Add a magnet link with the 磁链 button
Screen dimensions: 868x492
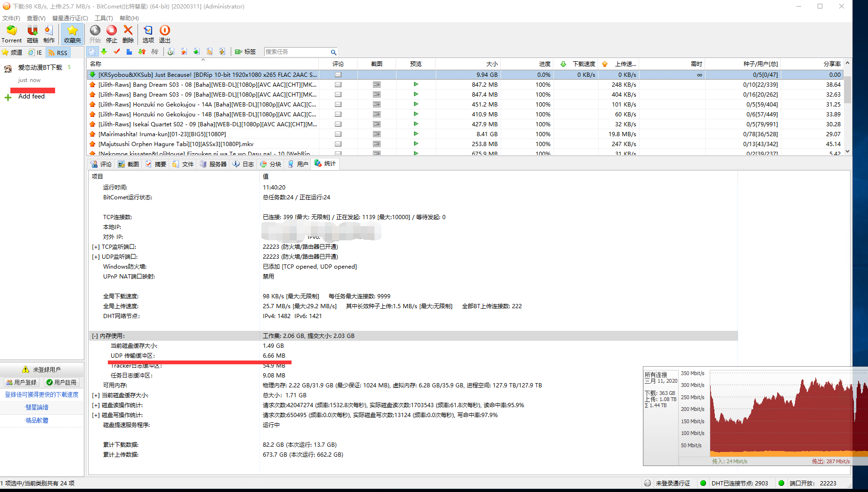[x=32, y=34]
